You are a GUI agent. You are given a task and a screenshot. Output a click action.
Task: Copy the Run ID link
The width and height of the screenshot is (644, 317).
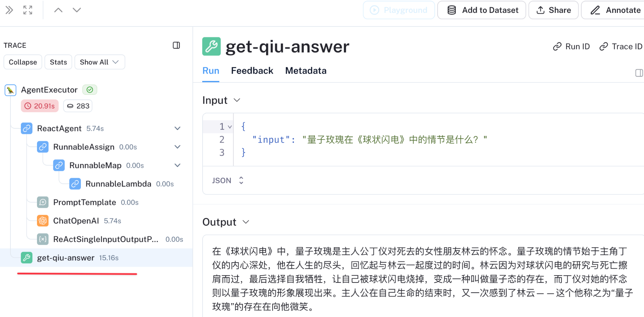[571, 46]
